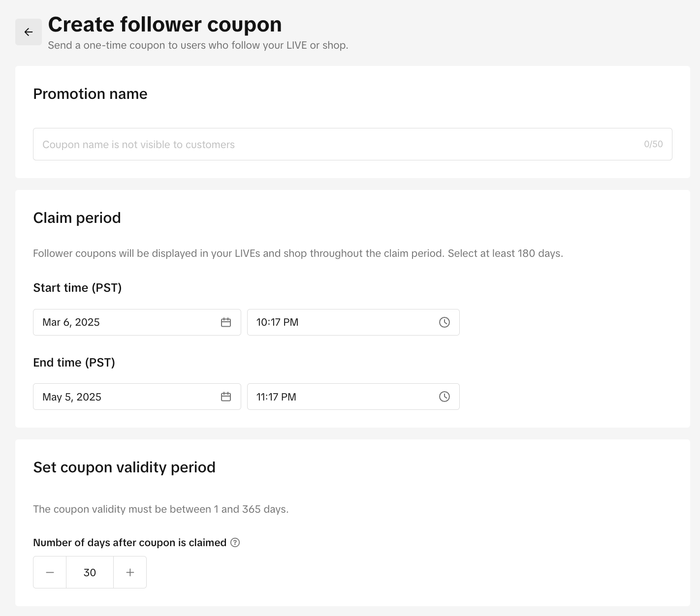Open the Mar 6, 2025 start date picker
The height and width of the screenshot is (616, 700).
pyautogui.click(x=123, y=322)
